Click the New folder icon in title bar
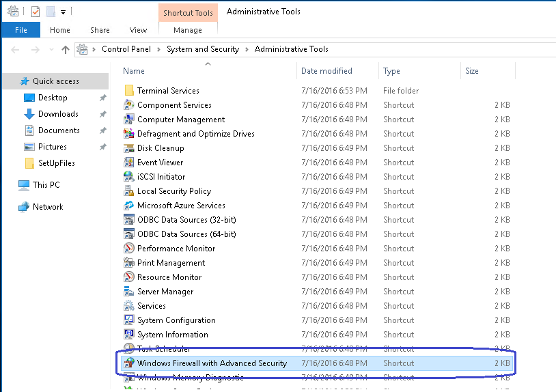 click(x=51, y=12)
